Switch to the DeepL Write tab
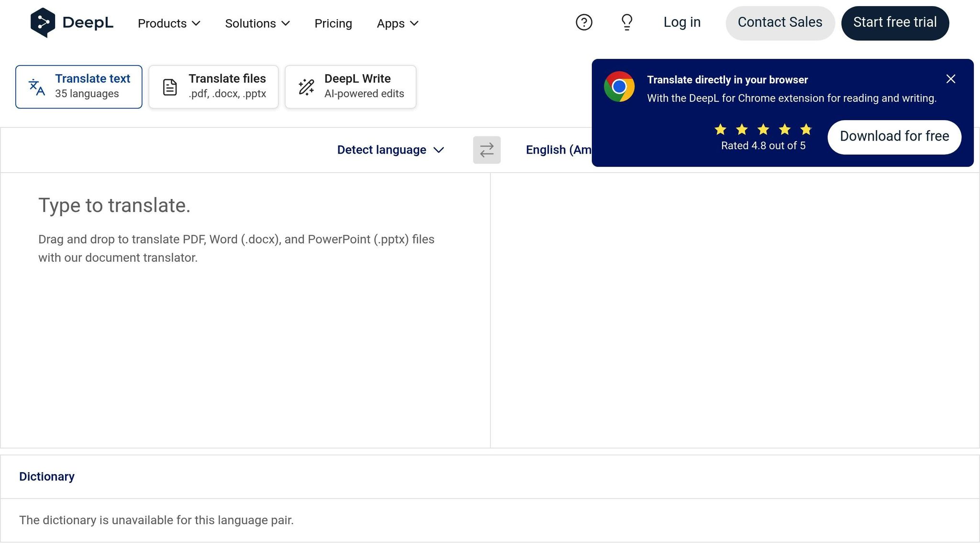The height and width of the screenshot is (551, 980). click(350, 87)
